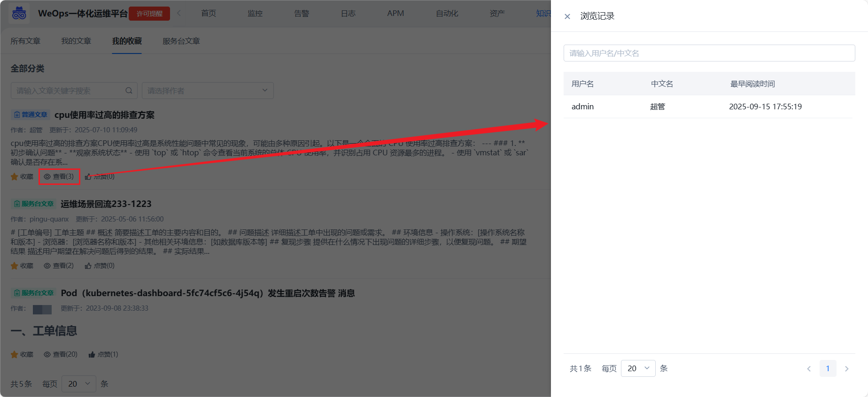The width and height of the screenshot is (868, 397).
Task: Go to the previous page arrow in panel
Action: pyautogui.click(x=809, y=369)
